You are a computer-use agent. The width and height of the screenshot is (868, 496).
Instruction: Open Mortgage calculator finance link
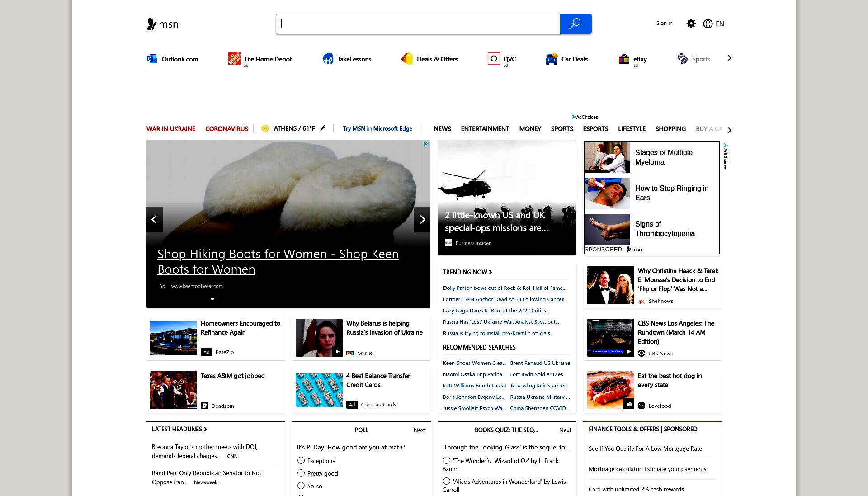pyautogui.click(x=647, y=469)
